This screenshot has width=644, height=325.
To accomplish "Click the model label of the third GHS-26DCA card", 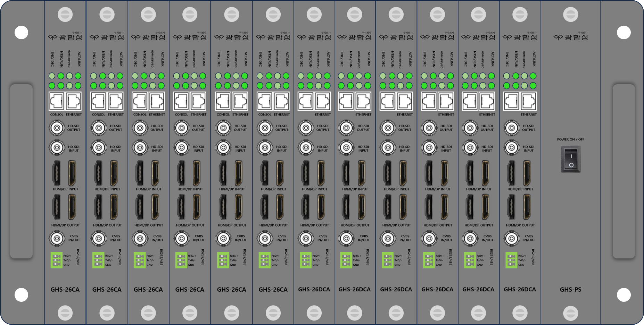I will (x=396, y=289).
